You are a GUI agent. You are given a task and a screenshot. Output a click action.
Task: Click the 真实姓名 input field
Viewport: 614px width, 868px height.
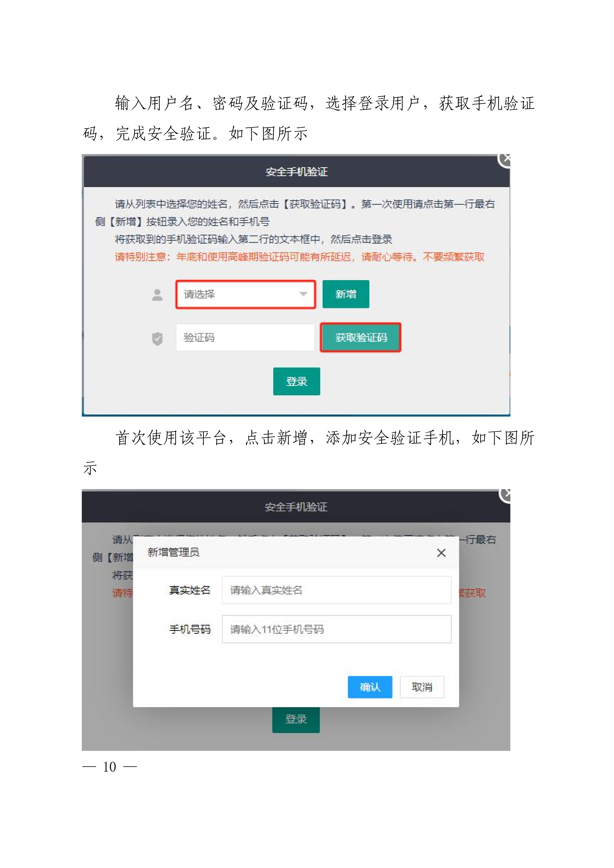[336, 590]
